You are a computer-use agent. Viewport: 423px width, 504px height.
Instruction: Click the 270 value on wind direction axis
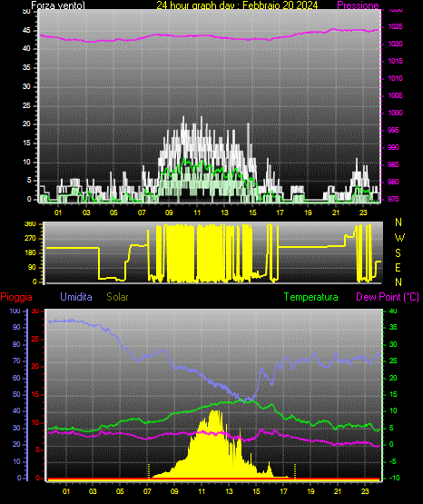coord(30,239)
